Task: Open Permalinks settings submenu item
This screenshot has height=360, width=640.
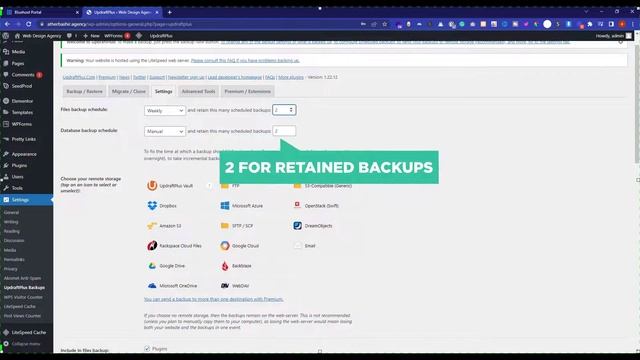Action: pyautogui.click(x=14, y=260)
